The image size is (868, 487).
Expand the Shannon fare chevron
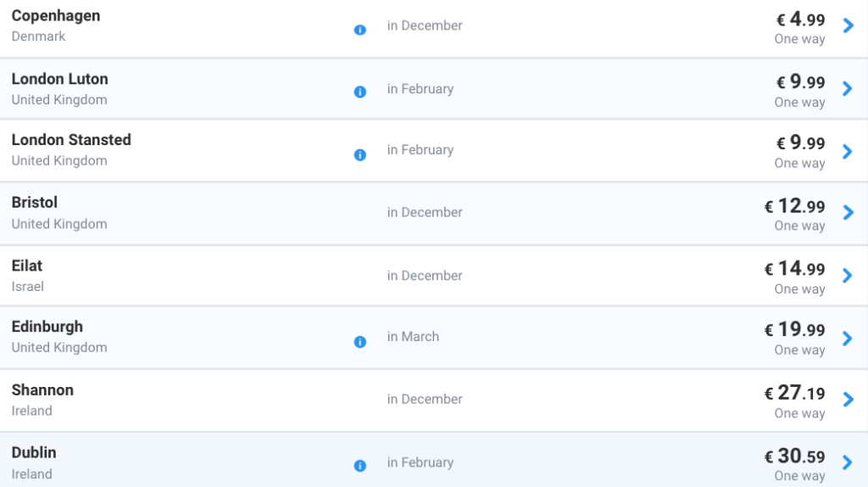tap(848, 400)
